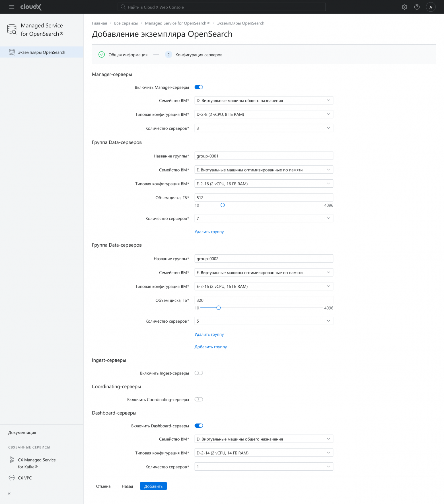The image size is (444, 504).
Task: Click disk size slider handle for group-0002
Action: point(218,308)
